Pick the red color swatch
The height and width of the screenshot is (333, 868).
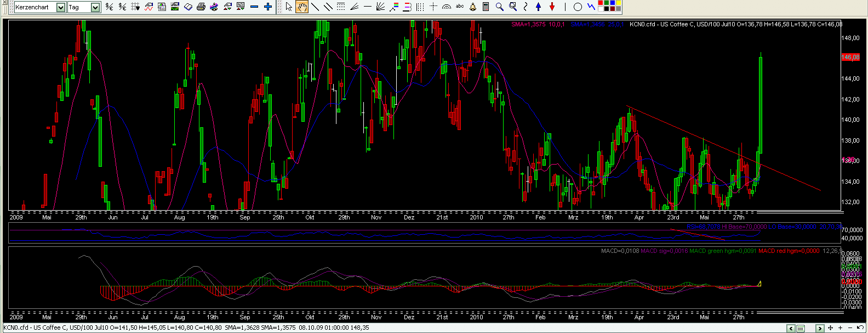pos(601,3)
